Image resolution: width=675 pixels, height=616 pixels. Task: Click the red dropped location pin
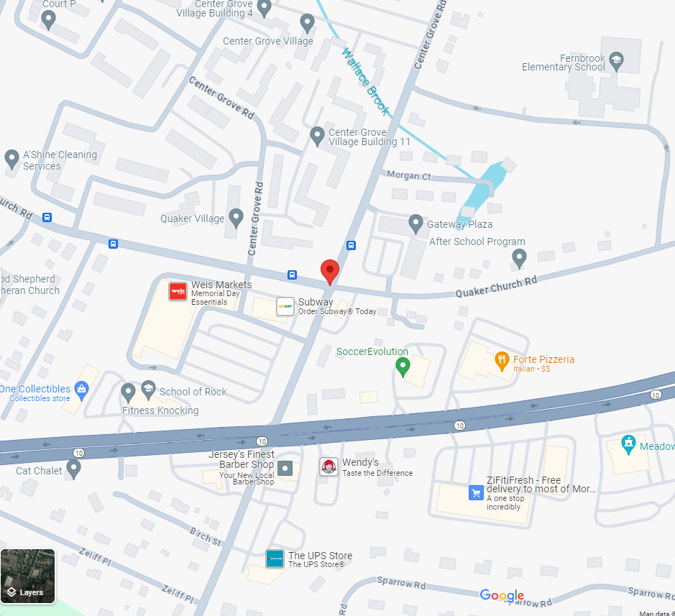pyautogui.click(x=330, y=272)
